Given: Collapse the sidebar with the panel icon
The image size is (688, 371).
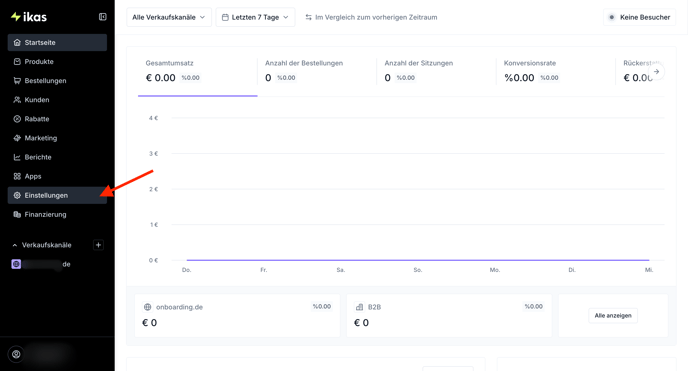Looking at the screenshot, I should (x=103, y=17).
